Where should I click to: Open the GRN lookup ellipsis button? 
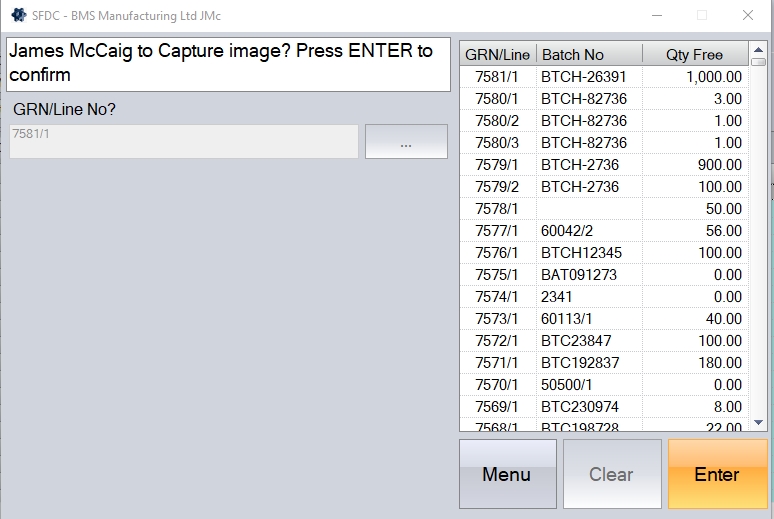pos(406,142)
